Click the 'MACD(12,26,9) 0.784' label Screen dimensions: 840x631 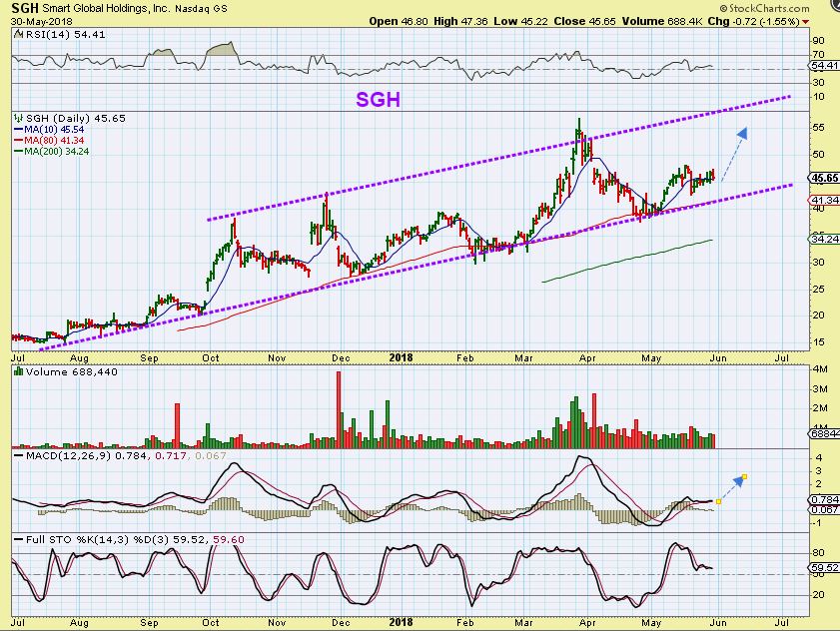(86, 456)
